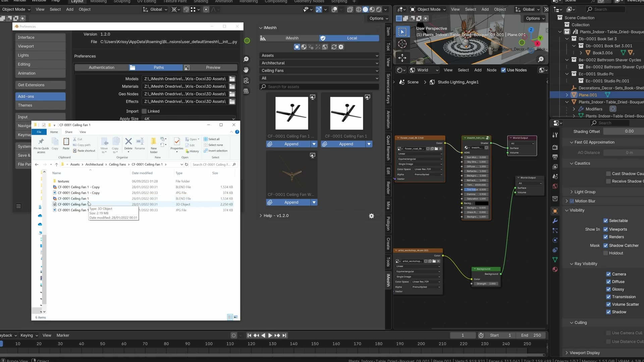Append the CF-0001 Ceiling Fan W asset
The height and width of the screenshot is (362, 644).
point(288,202)
